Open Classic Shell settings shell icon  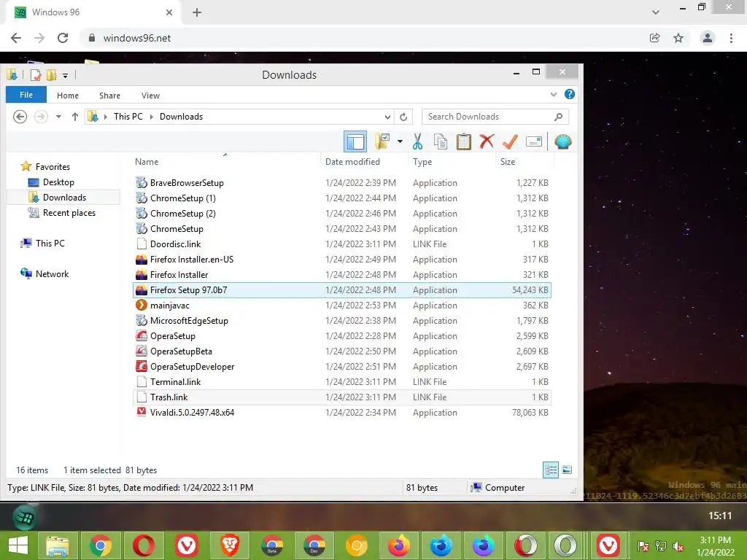coord(562,141)
